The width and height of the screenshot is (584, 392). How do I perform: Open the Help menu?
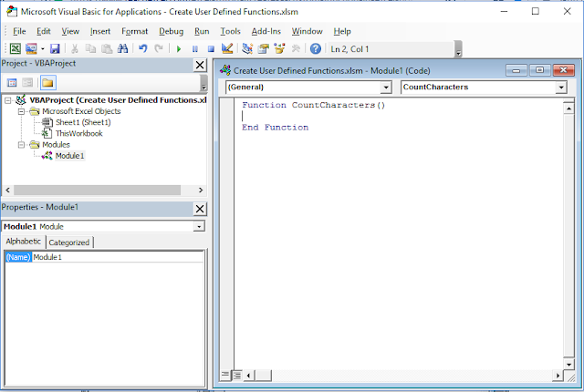click(x=342, y=31)
